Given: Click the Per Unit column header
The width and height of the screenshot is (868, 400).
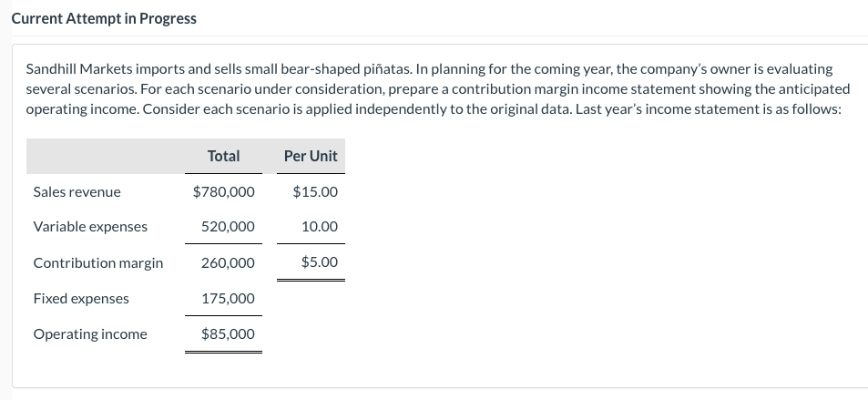Looking at the screenshot, I should pos(311,156).
